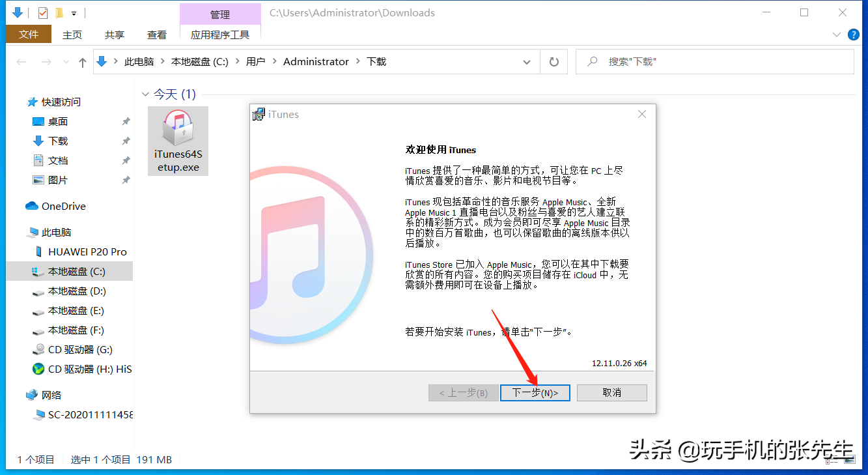Click the Refresh icon next to the address bar
Viewport: 868px width, 475px height.
pyautogui.click(x=553, y=61)
